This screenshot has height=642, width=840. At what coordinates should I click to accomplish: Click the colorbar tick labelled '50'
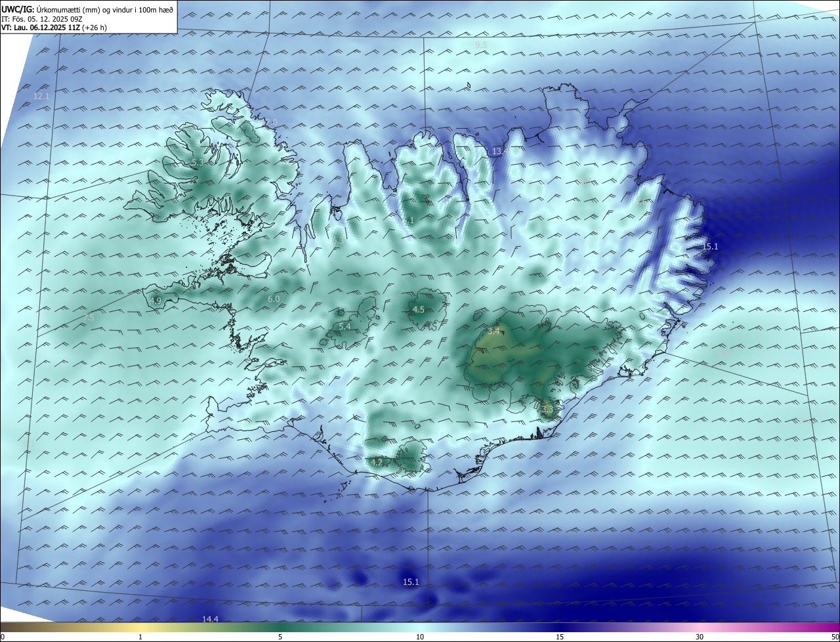coord(835,637)
